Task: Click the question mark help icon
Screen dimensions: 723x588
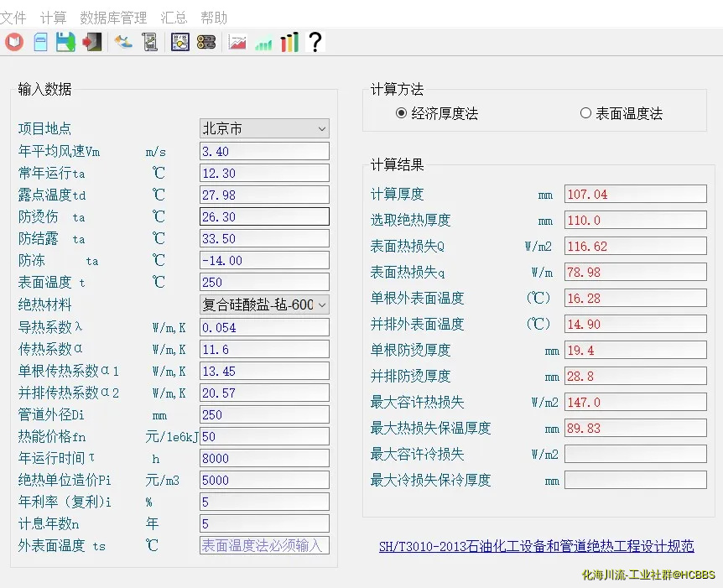Action: [315, 42]
